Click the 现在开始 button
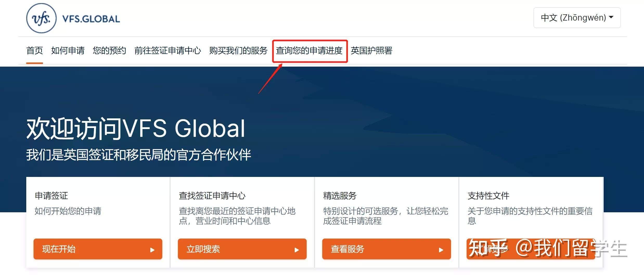The width and height of the screenshot is (644, 275). pyautogui.click(x=98, y=249)
